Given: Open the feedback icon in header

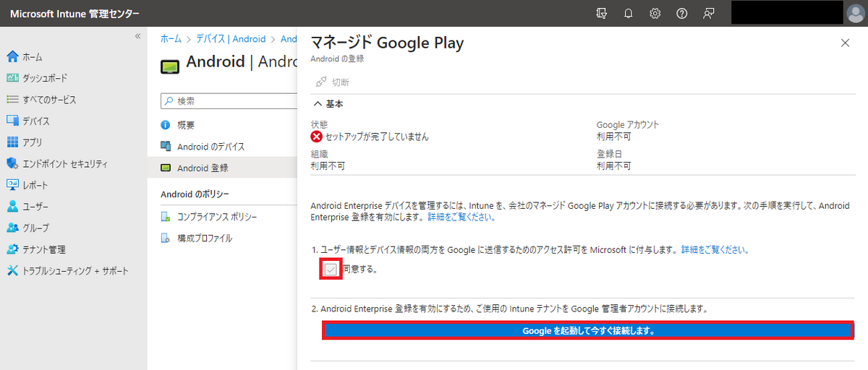Looking at the screenshot, I should (709, 14).
